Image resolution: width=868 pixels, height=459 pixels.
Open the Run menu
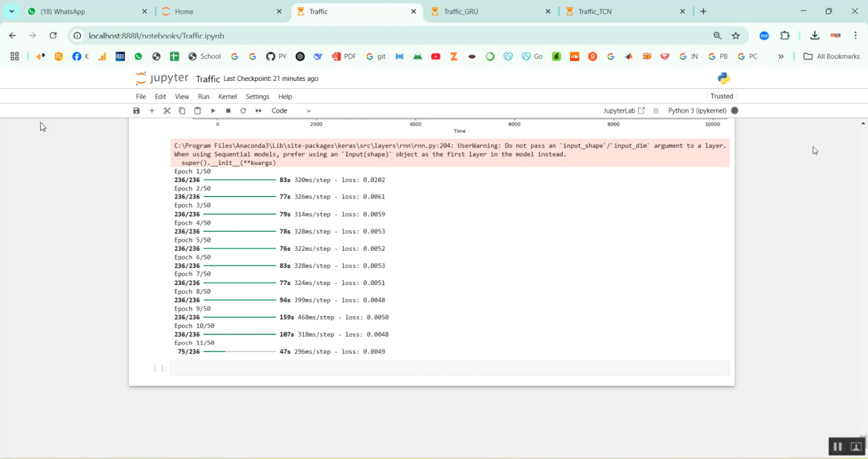tap(203, 97)
